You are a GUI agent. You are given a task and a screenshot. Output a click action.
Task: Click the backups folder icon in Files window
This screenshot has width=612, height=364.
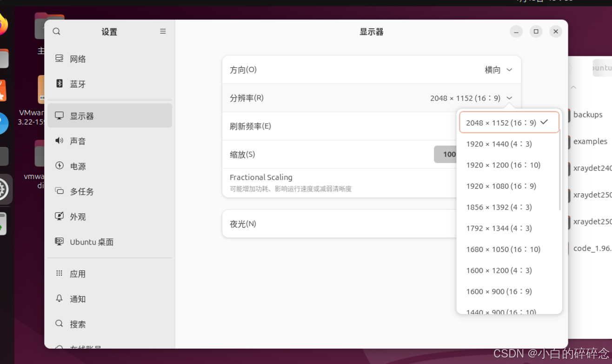pos(569,115)
